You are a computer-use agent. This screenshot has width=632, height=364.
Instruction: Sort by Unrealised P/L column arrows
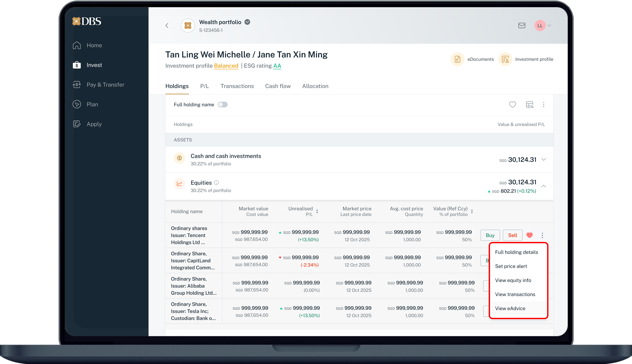click(x=317, y=211)
